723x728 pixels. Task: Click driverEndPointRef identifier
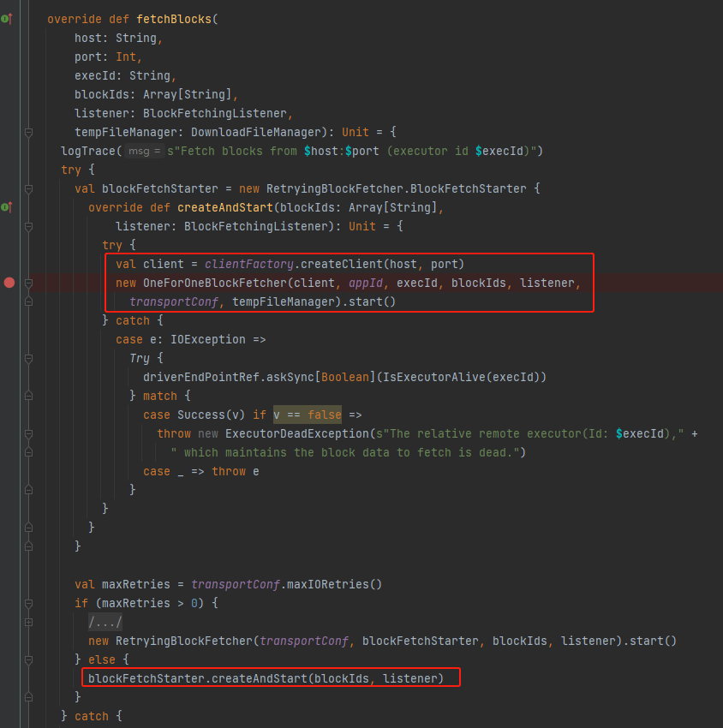click(201, 377)
